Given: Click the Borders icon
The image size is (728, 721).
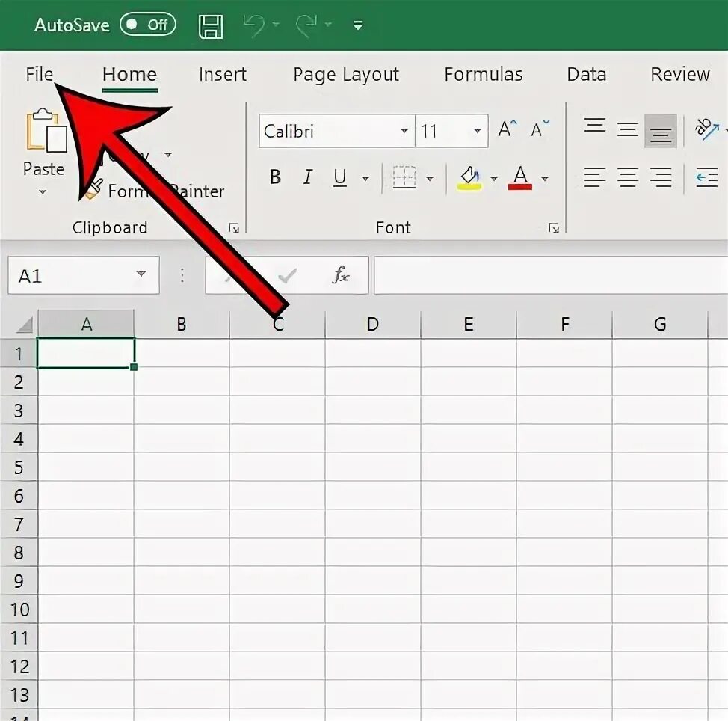Looking at the screenshot, I should [404, 177].
